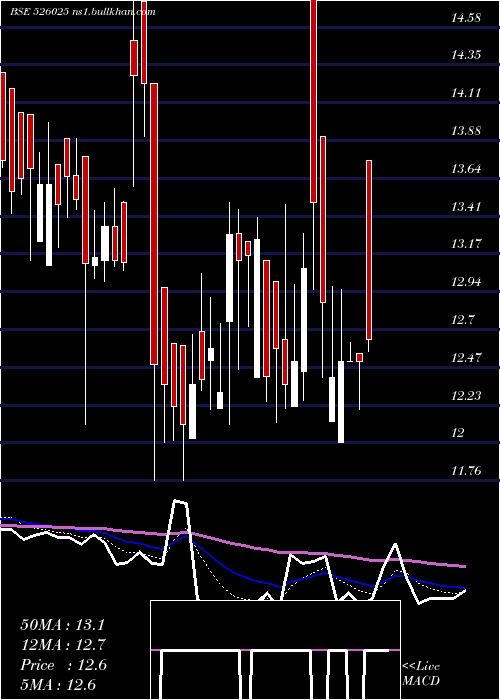Click the <<Live MACD label
Image resolution: width=500 pixels, height=700 pixels.
click(x=421, y=673)
